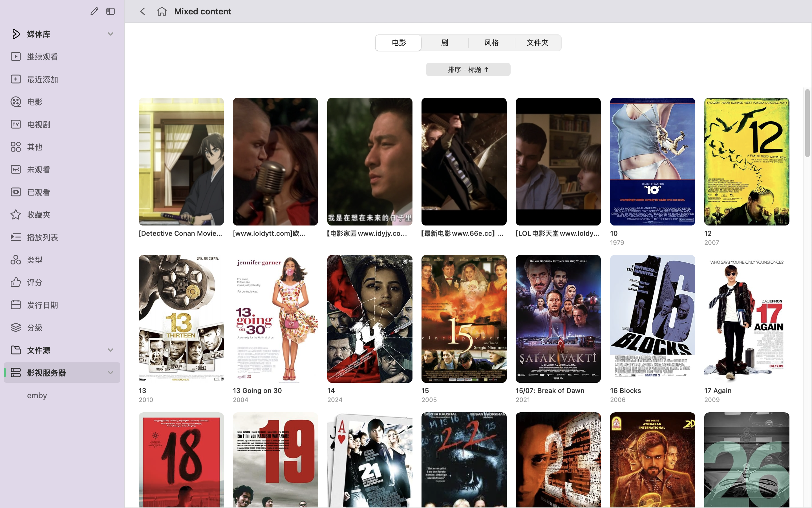812x508 pixels.
Task: Open the "14" 2024 movie poster
Action: coord(370,319)
